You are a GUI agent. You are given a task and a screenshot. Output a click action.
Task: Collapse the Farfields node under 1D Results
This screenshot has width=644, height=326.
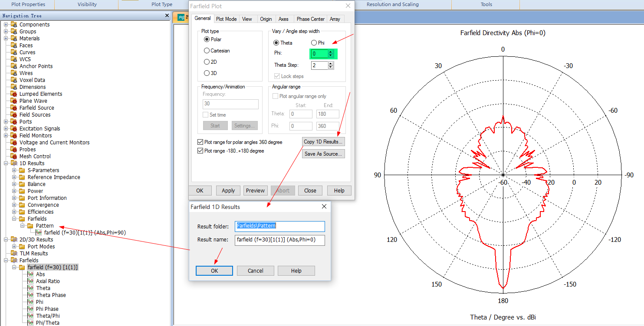(x=14, y=219)
